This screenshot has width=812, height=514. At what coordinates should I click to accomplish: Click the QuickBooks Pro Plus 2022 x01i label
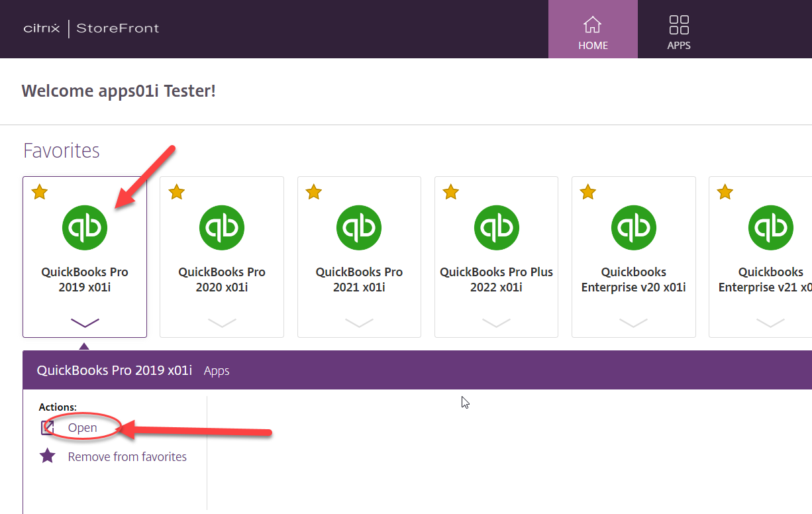tap(496, 280)
